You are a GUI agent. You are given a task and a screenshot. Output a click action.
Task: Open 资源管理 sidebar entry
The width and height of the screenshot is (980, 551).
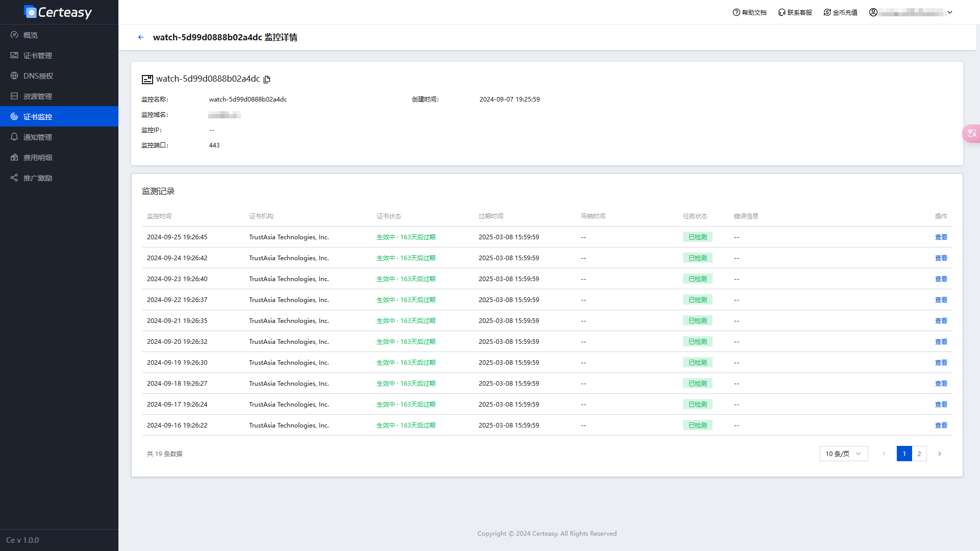tap(59, 96)
